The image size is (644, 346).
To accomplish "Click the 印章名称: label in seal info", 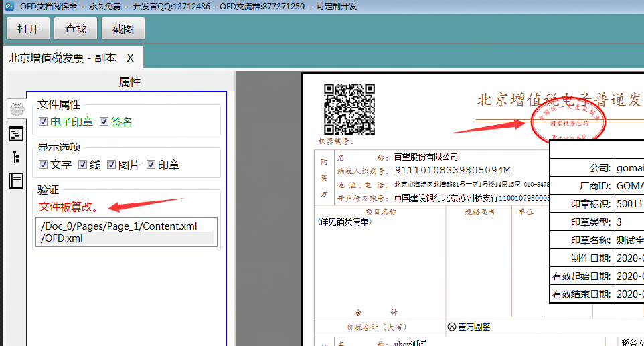I will (x=590, y=240).
